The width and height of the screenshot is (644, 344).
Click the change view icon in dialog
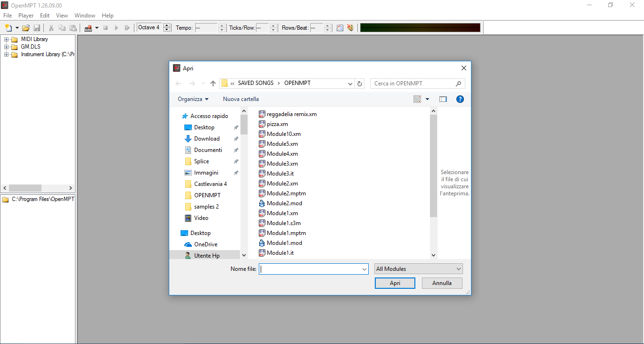[417, 99]
